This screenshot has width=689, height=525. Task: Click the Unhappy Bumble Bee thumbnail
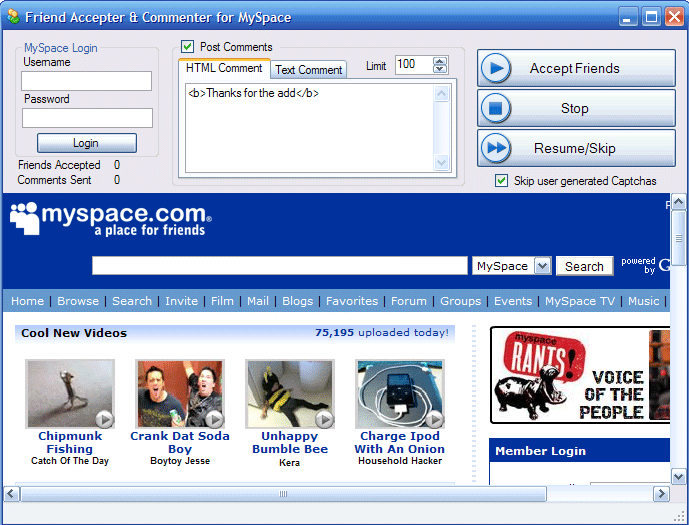tap(290, 394)
